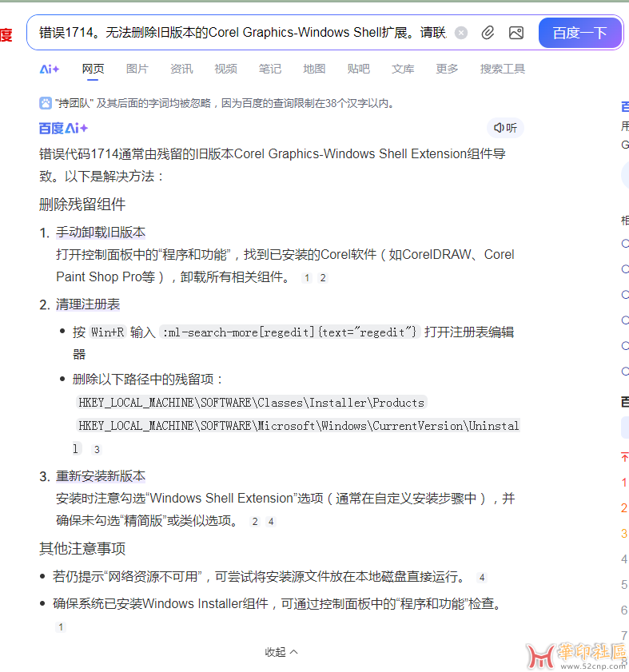
Task: Go to the 文库 tab
Action: tap(403, 70)
